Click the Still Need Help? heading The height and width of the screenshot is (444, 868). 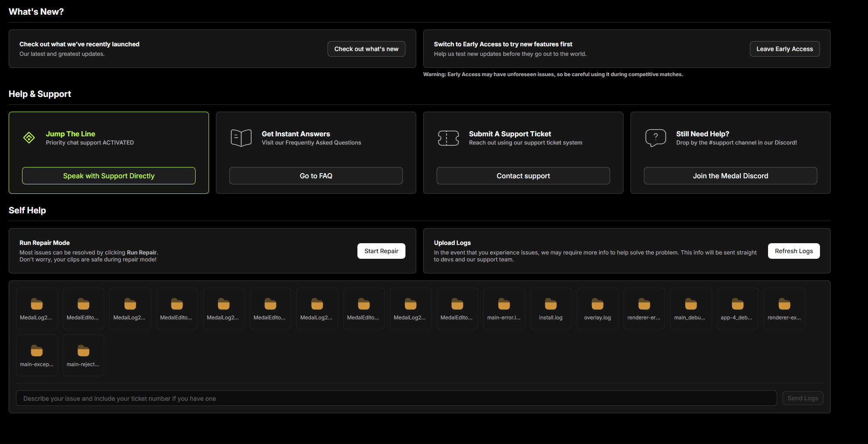click(703, 134)
